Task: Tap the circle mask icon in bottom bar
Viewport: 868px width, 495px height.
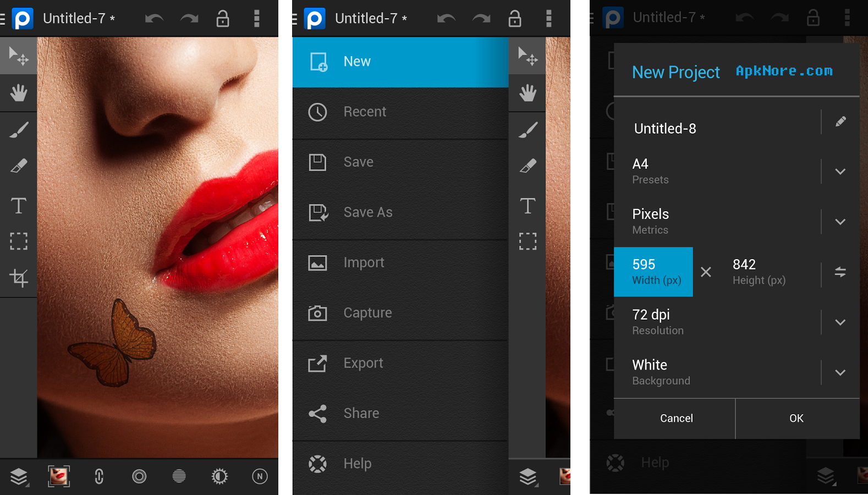Action: [139, 476]
